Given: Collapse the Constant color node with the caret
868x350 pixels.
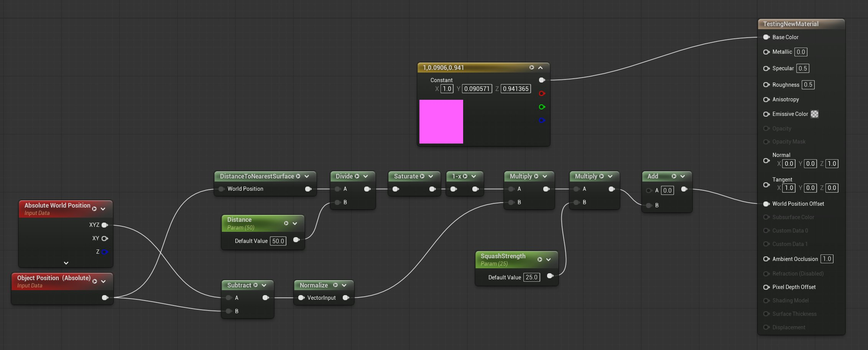Looking at the screenshot, I should tap(541, 68).
